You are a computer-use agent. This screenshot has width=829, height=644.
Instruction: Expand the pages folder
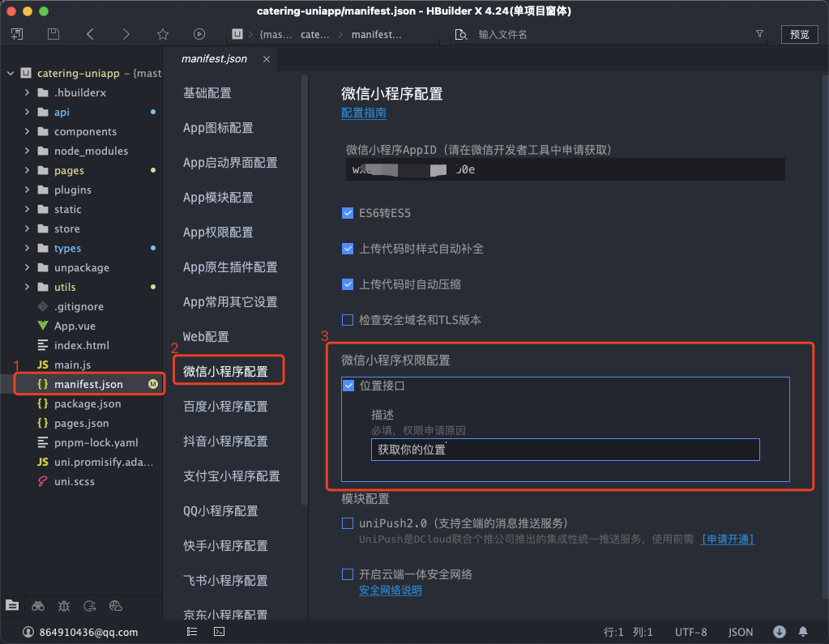click(27, 171)
